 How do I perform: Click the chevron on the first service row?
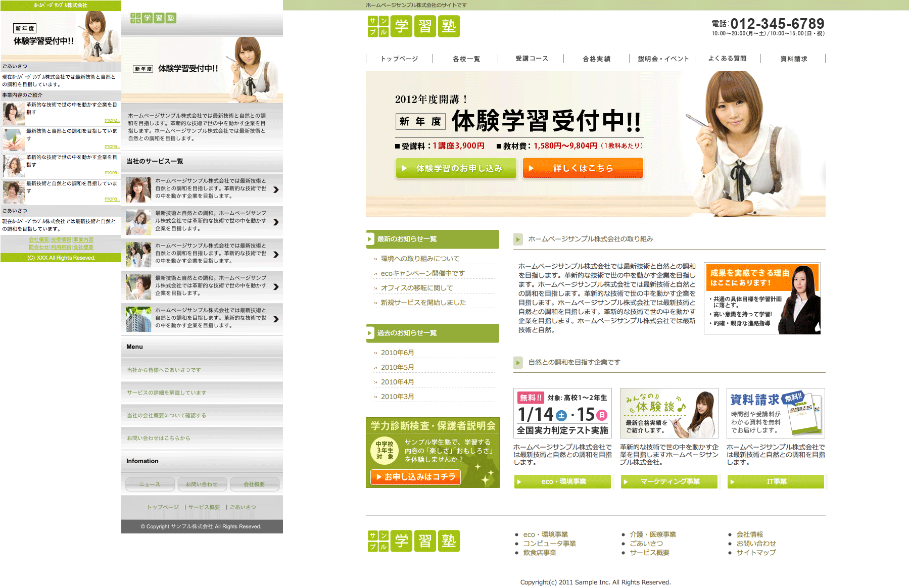point(276,190)
